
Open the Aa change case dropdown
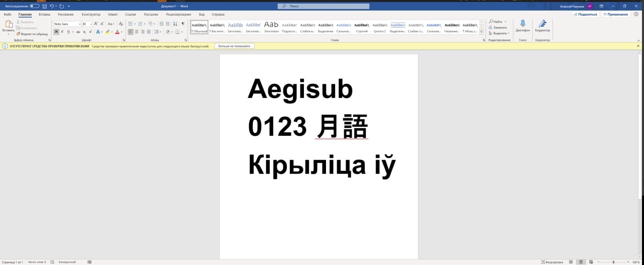[x=112, y=24]
